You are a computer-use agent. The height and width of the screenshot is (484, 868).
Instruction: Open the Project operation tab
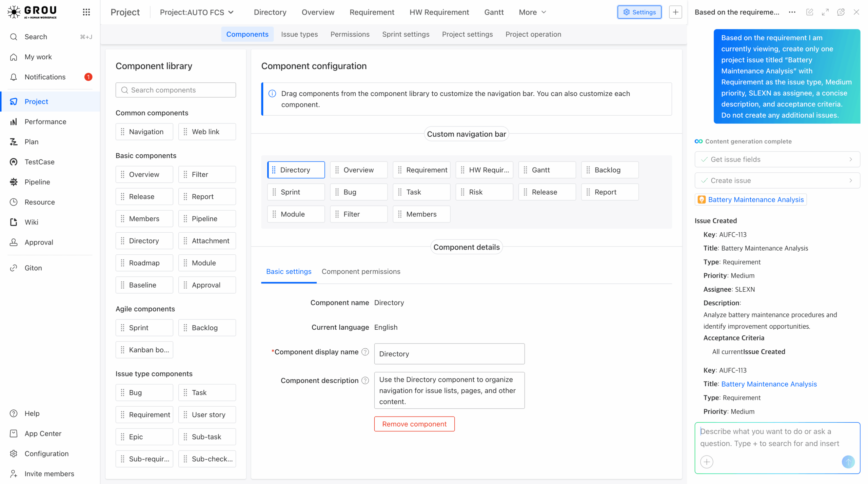click(x=533, y=34)
